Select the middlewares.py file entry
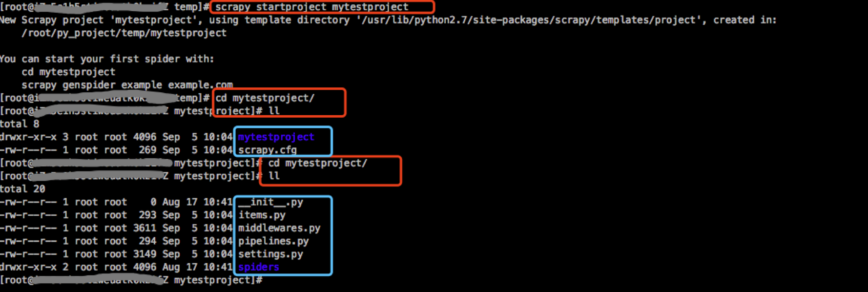 [x=279, y=228]
